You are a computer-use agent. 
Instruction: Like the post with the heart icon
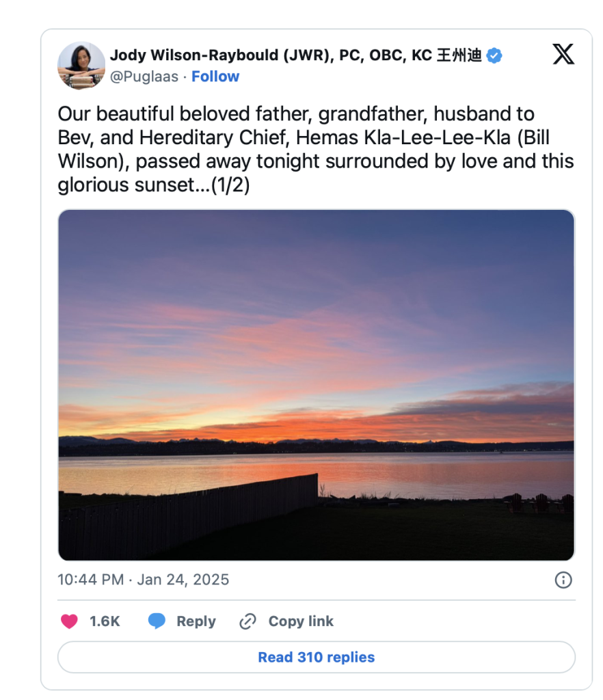[x=69, y=621]
